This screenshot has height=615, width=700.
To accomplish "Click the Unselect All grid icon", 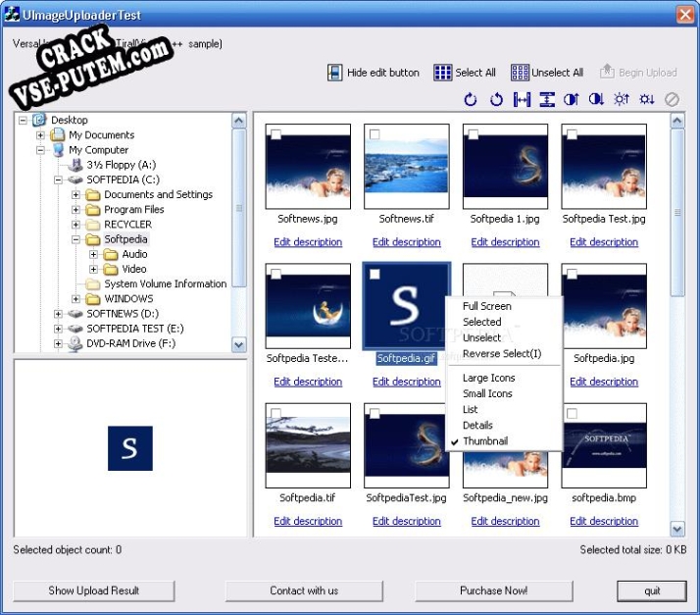I will [x=520, y=73].
